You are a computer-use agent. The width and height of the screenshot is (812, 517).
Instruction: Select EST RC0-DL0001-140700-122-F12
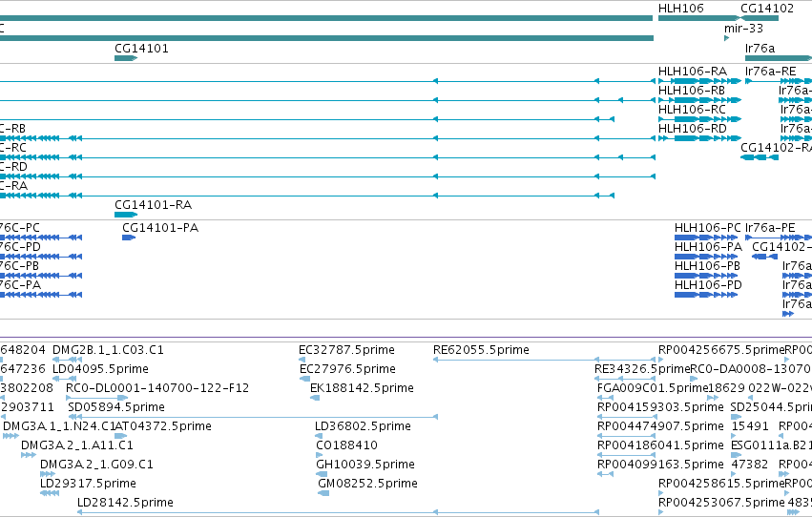[96, 398]
